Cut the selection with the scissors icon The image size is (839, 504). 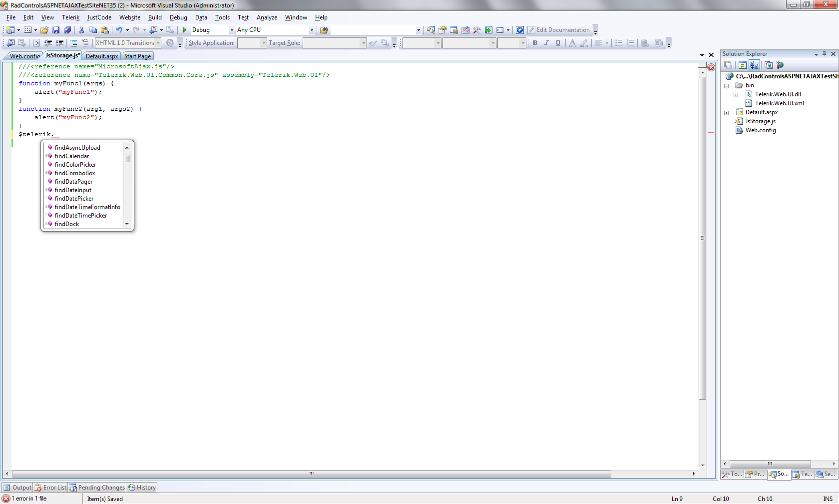pos(81,30)
